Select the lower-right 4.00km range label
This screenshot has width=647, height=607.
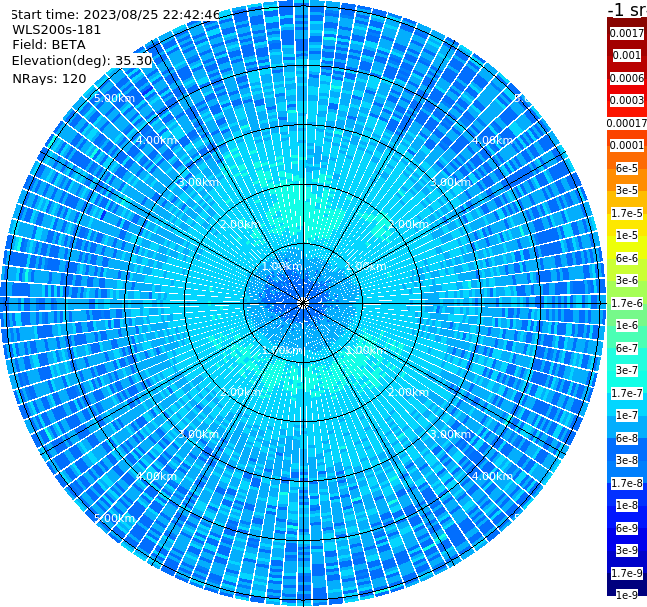tap(492, 476)
